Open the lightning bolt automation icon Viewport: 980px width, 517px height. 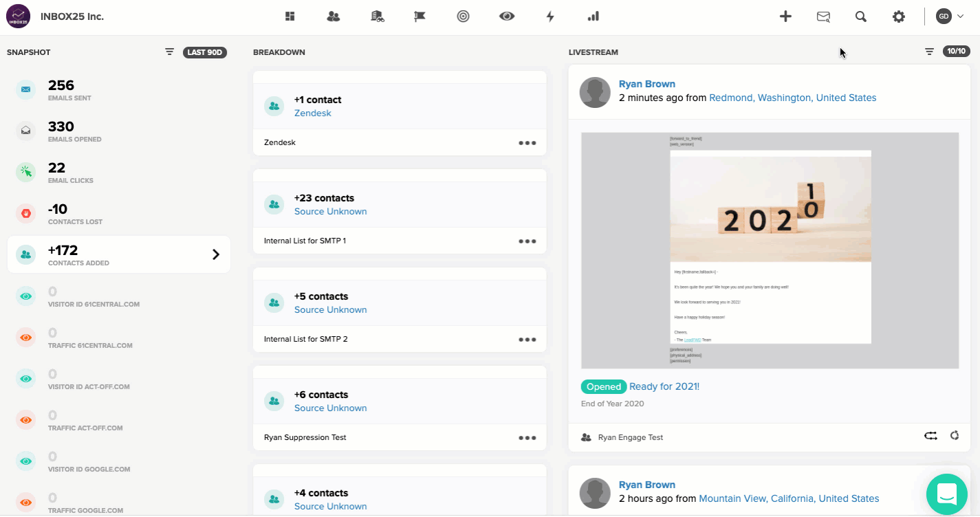(550, 16)
